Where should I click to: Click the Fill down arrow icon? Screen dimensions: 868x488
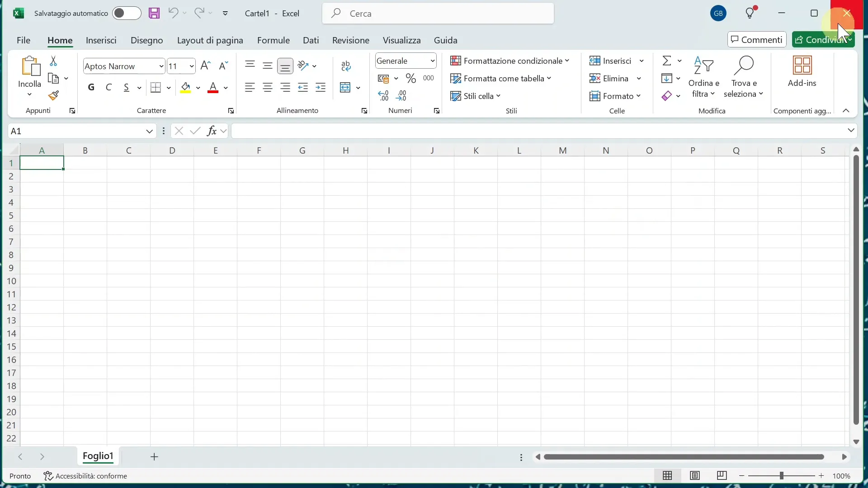667,79
